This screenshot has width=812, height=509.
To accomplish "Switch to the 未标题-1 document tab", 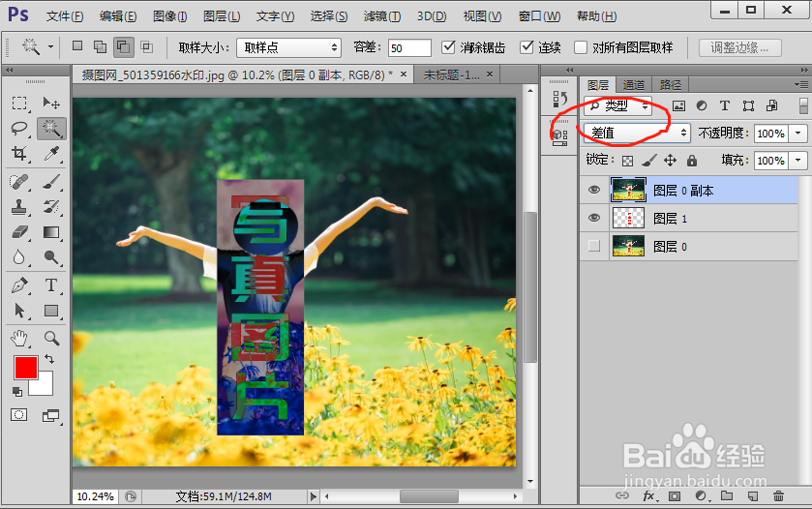I will [x=452, y=75].
